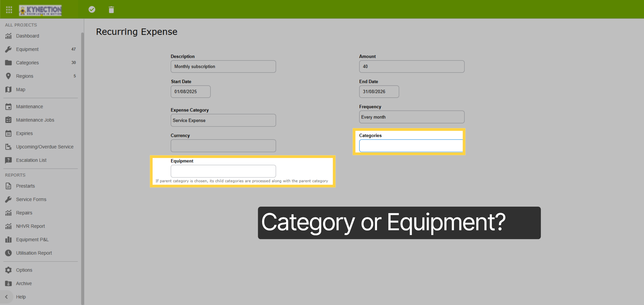Click the Equipment wrench icon
The width and height of the screenshot is (644, 305).
tap(8, 49)
